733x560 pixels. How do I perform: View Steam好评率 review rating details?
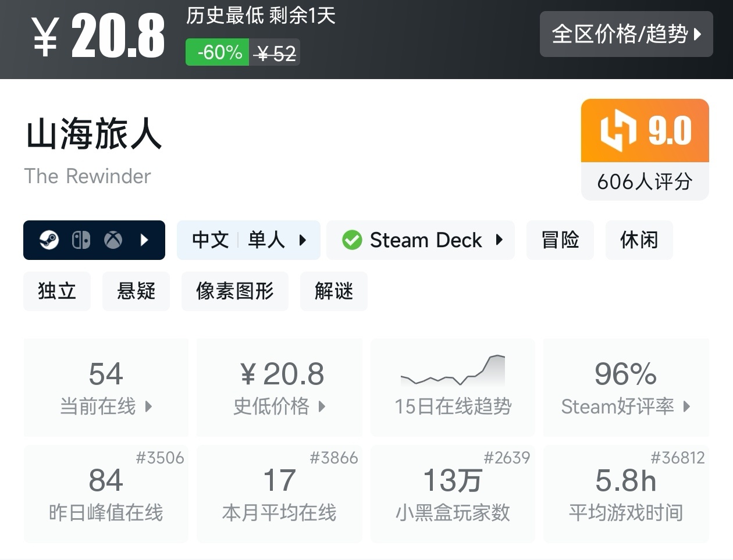[x=626, y=388]
